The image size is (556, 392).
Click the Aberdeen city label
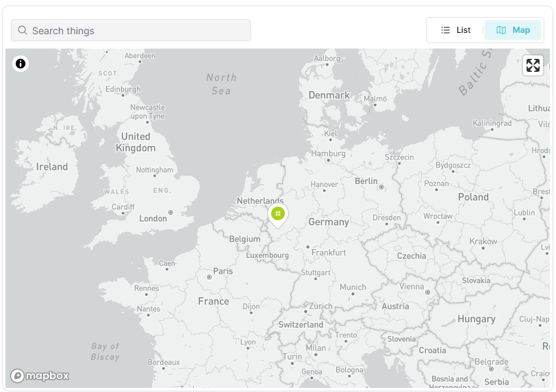[140, 55]
